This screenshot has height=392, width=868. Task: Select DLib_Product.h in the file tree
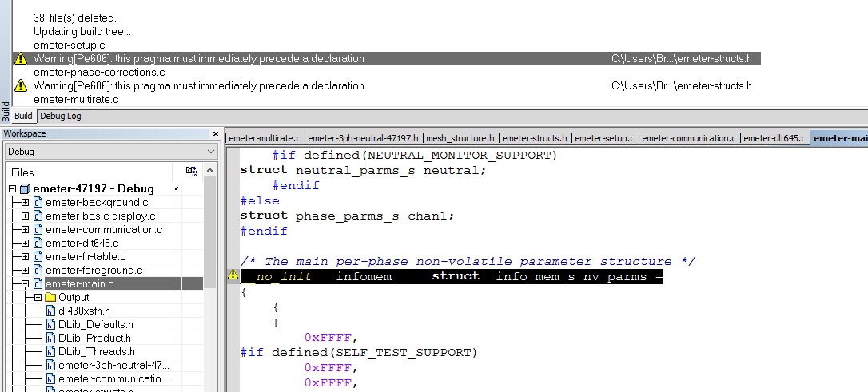94,338
